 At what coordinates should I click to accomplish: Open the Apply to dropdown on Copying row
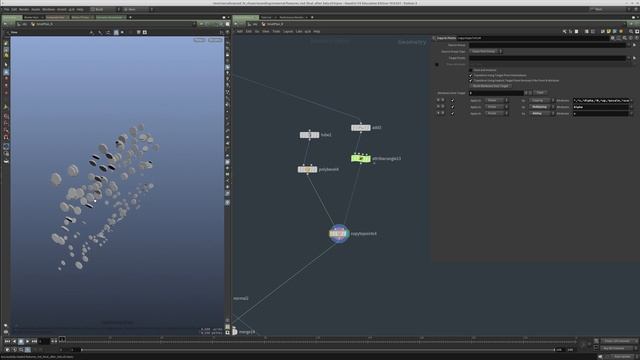[x=497, y=100]
